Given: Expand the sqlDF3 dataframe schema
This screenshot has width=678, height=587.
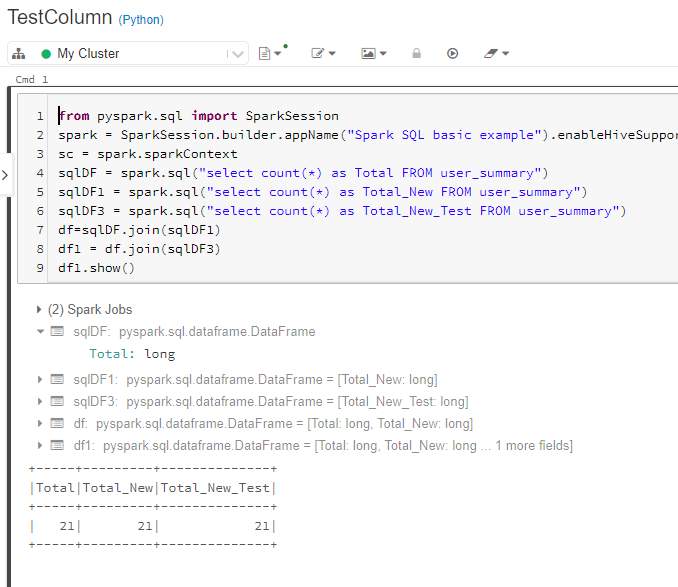Looking at the screenshot, I should pos(40,402).
